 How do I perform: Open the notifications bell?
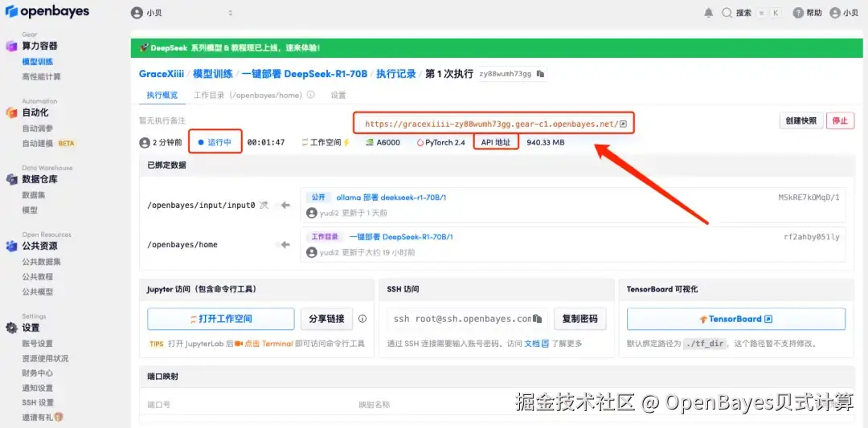tap(709, 13)
